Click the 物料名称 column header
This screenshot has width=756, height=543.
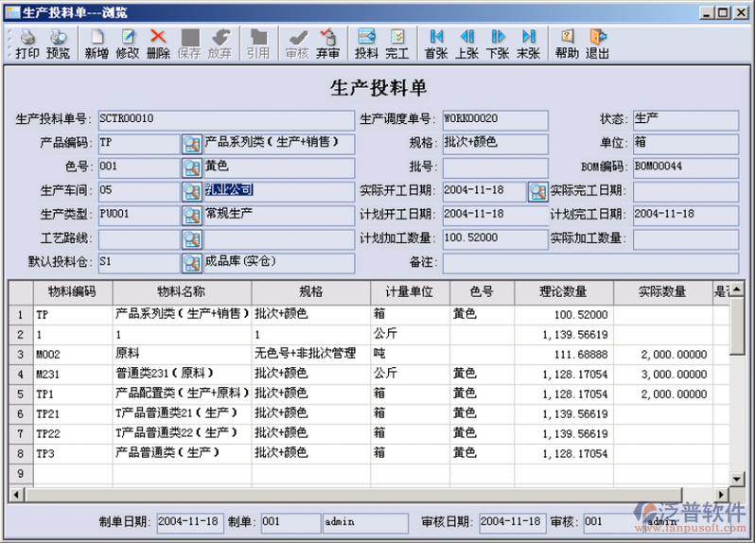pos(181,291)
